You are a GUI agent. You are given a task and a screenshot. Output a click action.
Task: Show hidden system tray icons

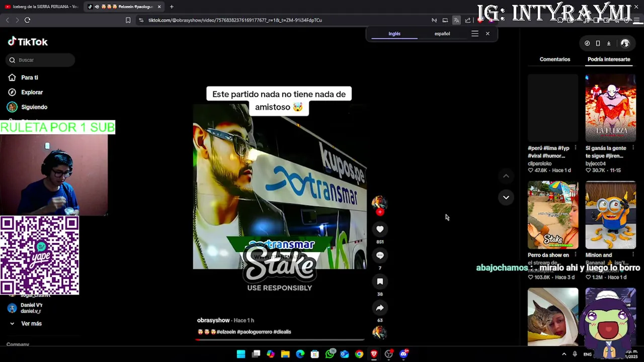564,354
